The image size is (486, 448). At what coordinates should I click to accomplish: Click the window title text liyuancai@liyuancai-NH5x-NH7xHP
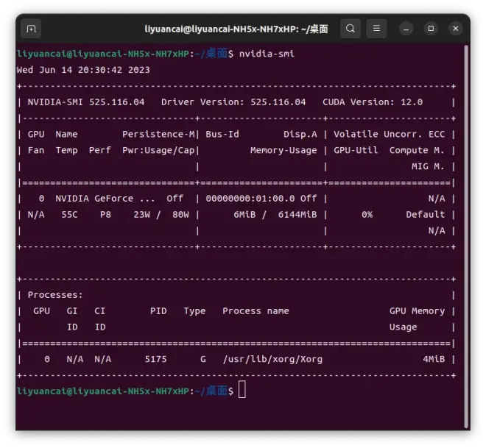tap(222, 29)
